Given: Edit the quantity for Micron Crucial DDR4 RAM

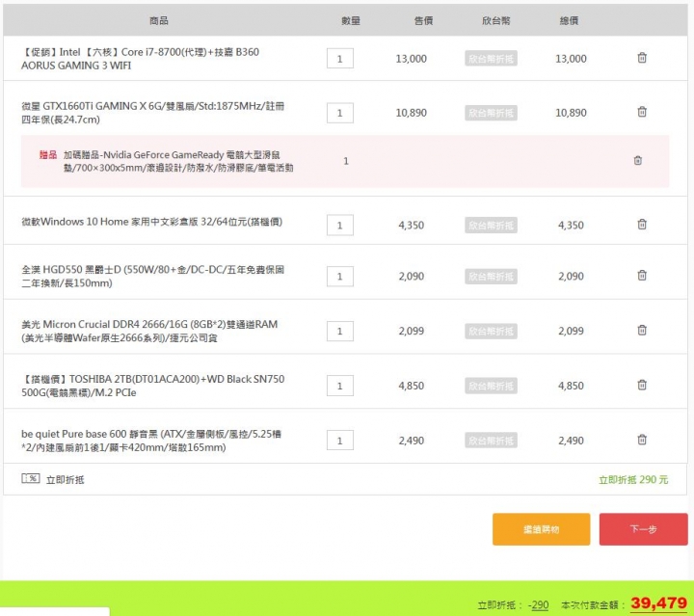Looking at the screenshot, I should [x=340, y=331].
